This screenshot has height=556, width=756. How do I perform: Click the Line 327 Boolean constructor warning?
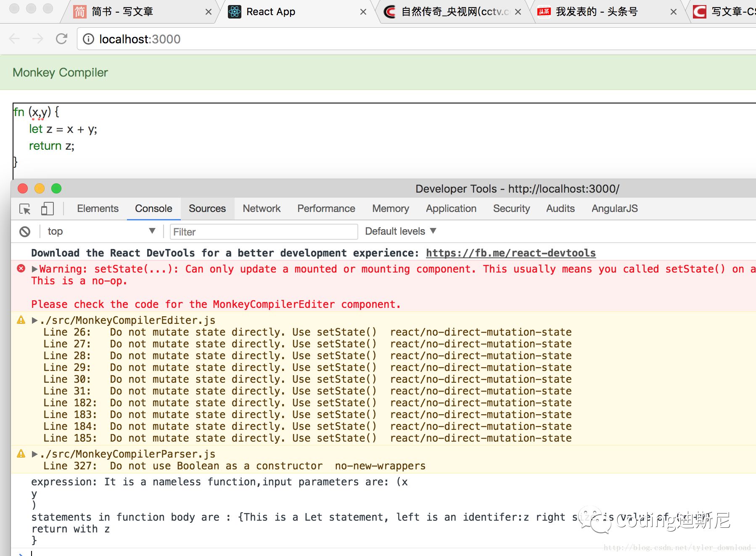coord(235,466)
